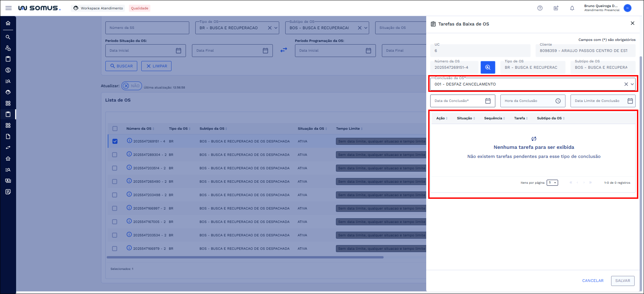Click the SALVAR button
Viewport: 644px width, 294px height.
pos(623,281)
